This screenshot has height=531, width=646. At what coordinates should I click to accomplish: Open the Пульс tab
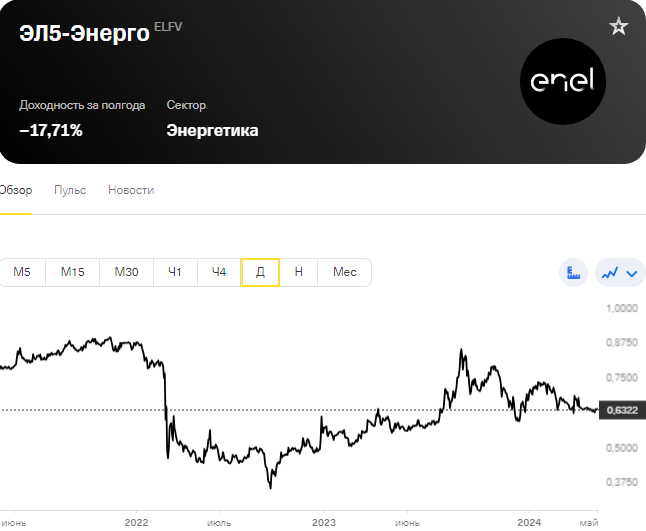(x=70, y=190)
